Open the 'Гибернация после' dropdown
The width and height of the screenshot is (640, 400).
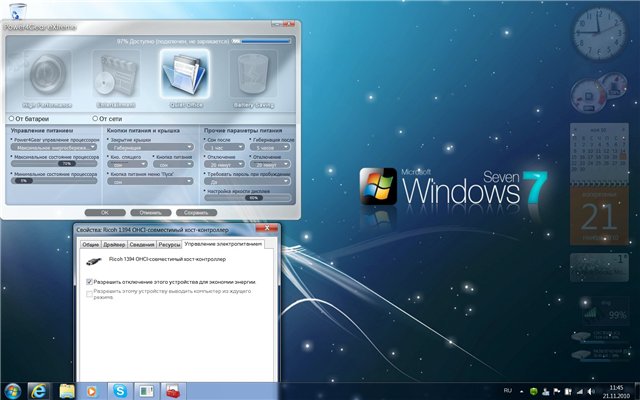coord(270,147)
